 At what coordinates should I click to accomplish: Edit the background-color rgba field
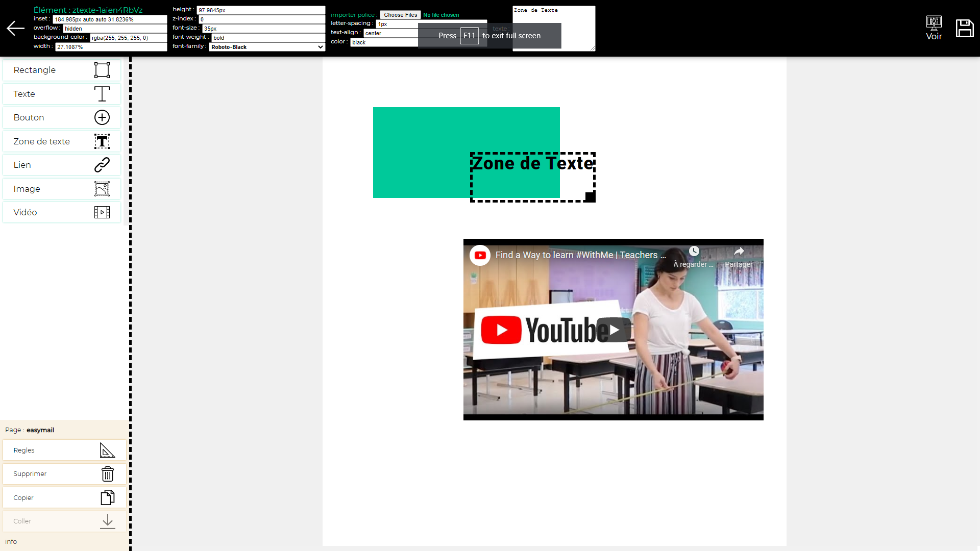129,38
